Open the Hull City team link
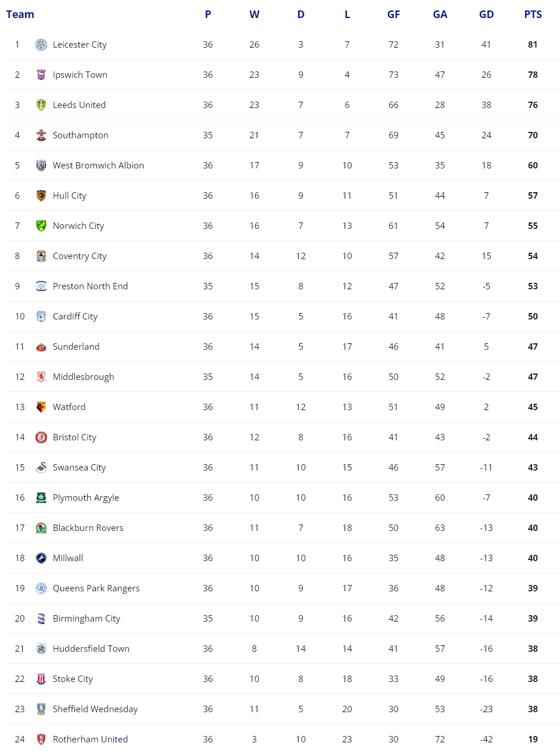This screenshot has height=754, width=560. (x=70, y=196)
